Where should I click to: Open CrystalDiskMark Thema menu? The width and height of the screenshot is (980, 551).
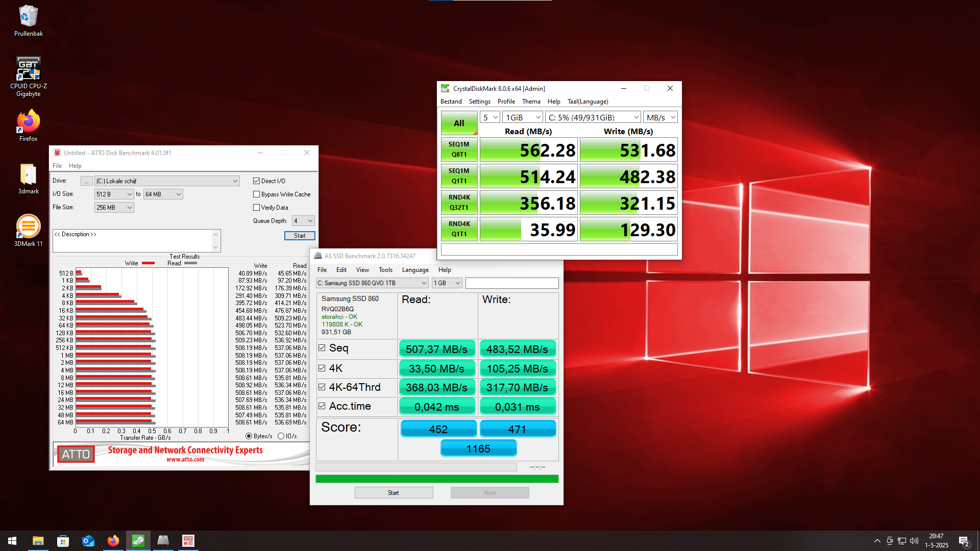point(531,102)
